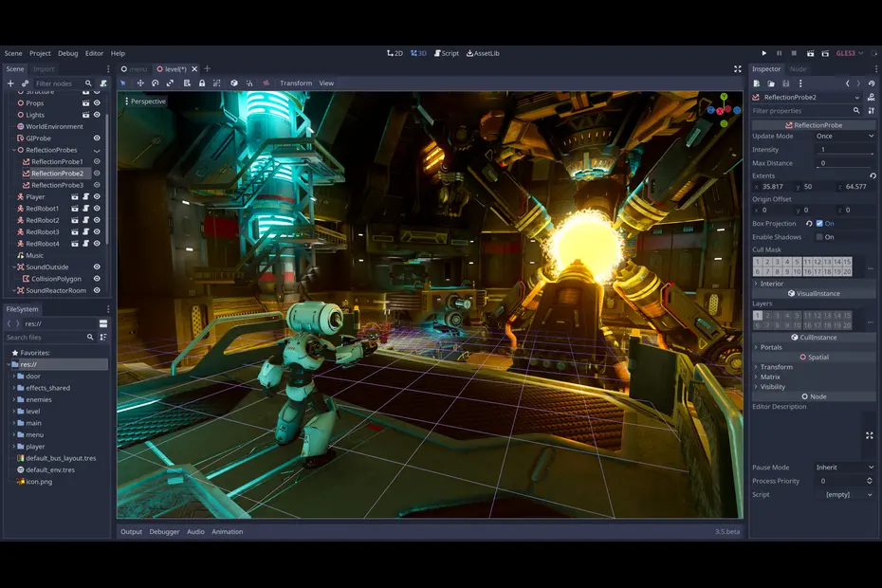Click the Inspector property tools icon
Viewport: 882px width, 588px height.
(872, 111)
